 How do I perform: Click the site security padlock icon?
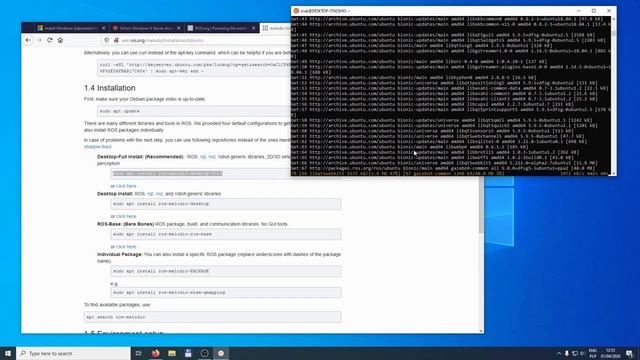click(x=116, y=40)
